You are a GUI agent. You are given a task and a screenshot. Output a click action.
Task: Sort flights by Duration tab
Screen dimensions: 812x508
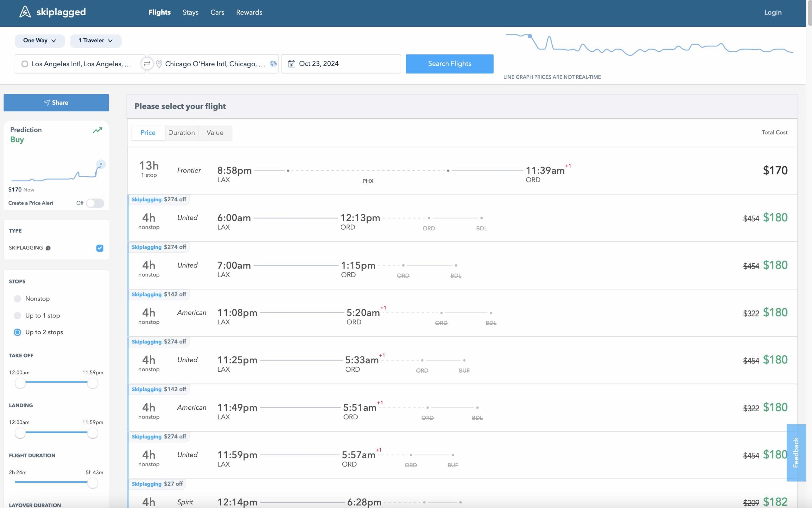click(x=181, y=133)
